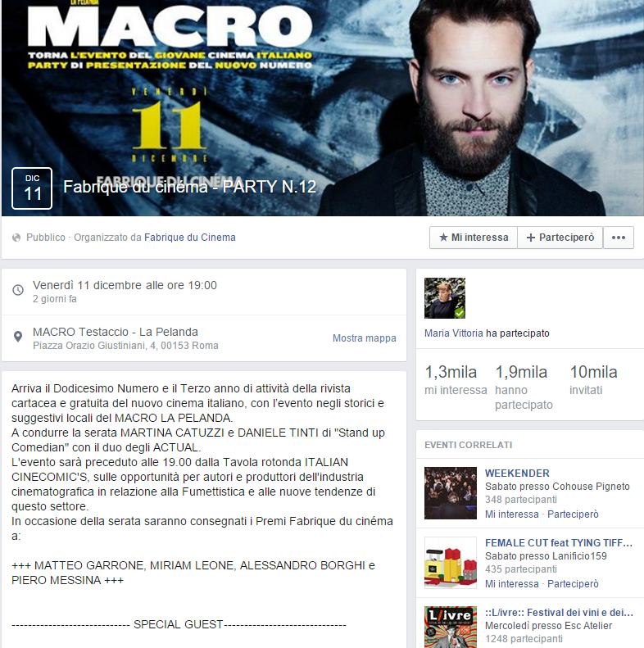Click WEEKENDER event title

(517, 474)
